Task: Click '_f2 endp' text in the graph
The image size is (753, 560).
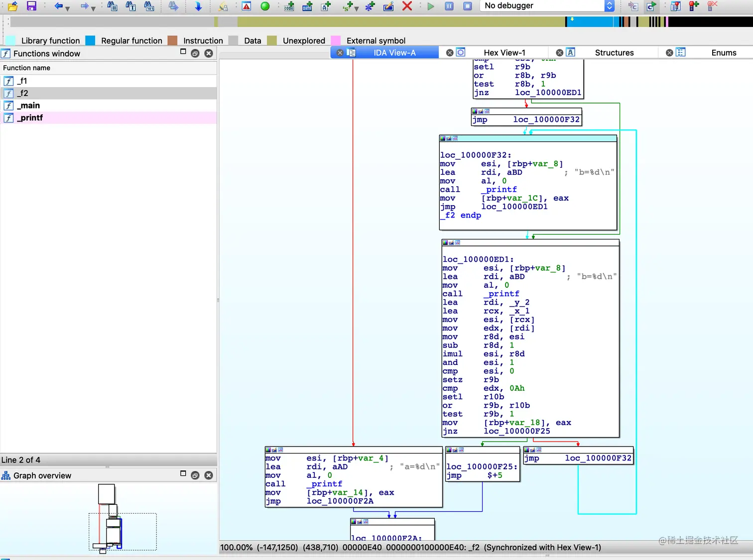Action: pos(461,216)
